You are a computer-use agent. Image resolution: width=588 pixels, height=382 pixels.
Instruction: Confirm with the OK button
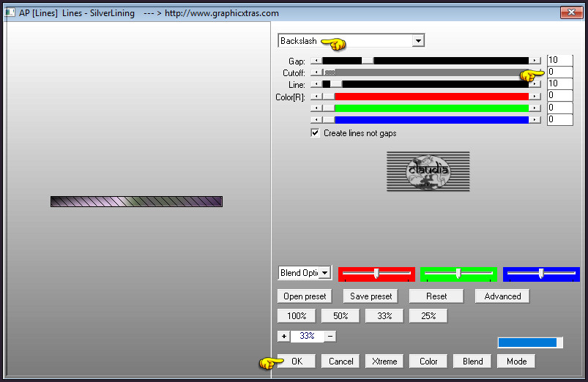click(297, 361)
